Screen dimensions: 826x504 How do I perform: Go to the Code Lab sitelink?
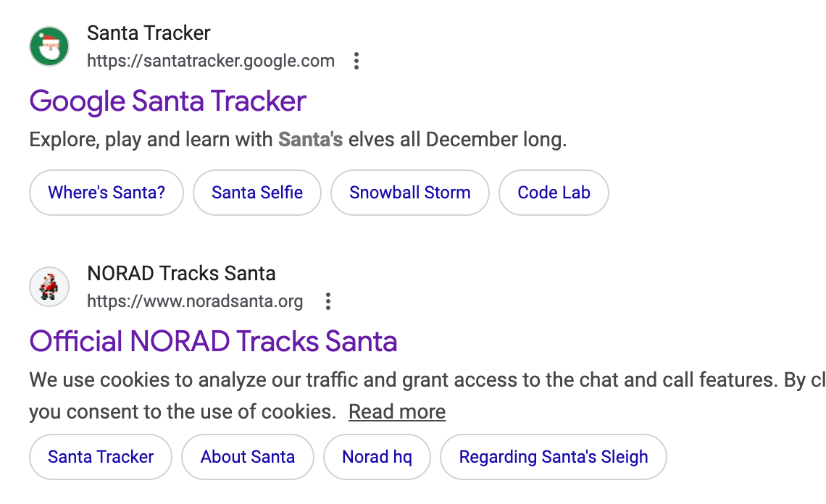[554, 193]
